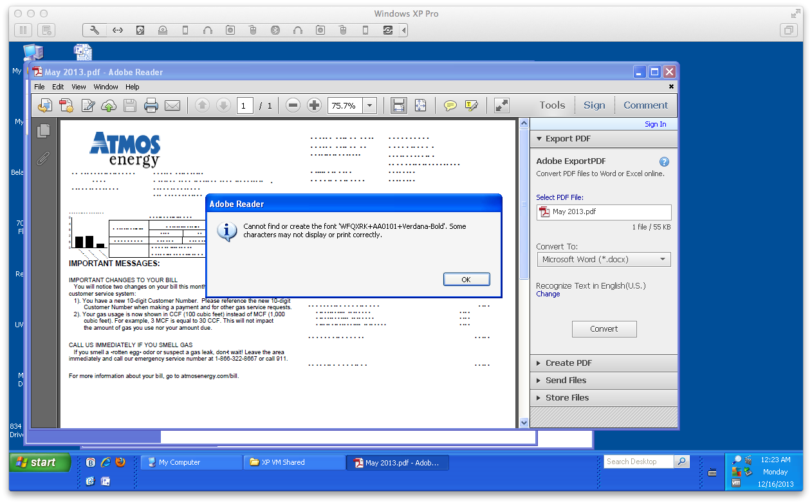Toggle the Comment pane
The image size is (812, 504).
point(645,105)
